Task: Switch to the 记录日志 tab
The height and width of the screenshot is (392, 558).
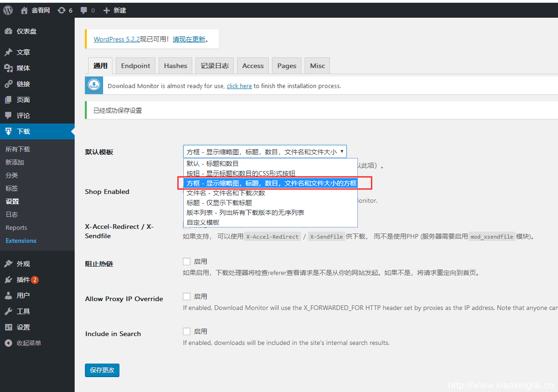Action: [x=215, y=66]
